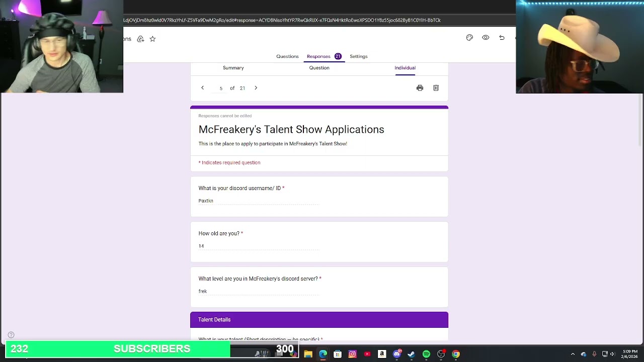
Task: Open the Summary responses view
Action: [233, 68]
